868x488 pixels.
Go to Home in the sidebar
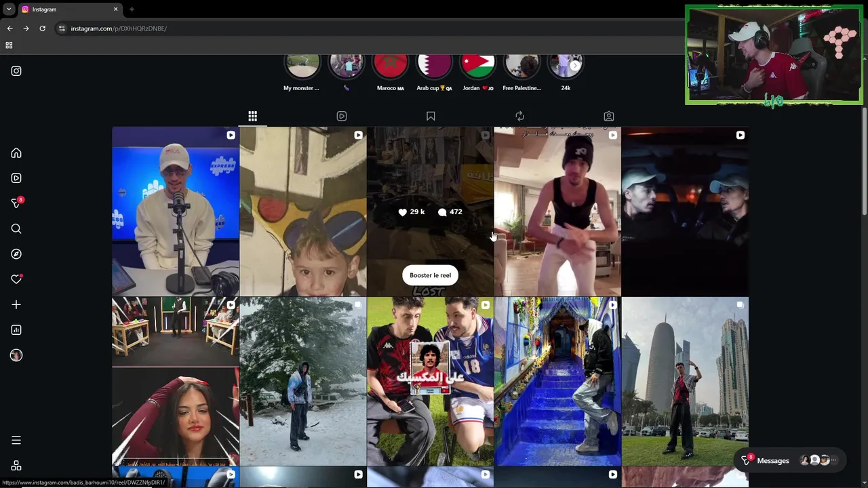[x=16, y=153]
